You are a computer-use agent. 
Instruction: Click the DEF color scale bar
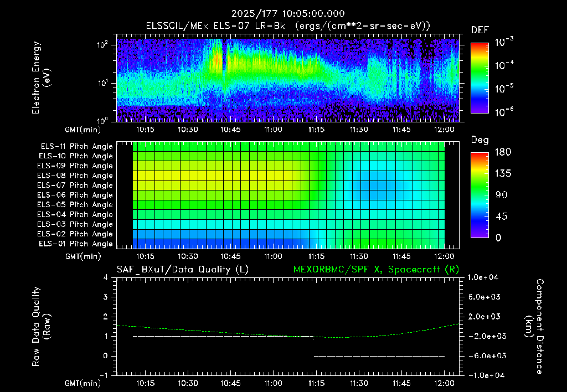[x=480, y=78]
